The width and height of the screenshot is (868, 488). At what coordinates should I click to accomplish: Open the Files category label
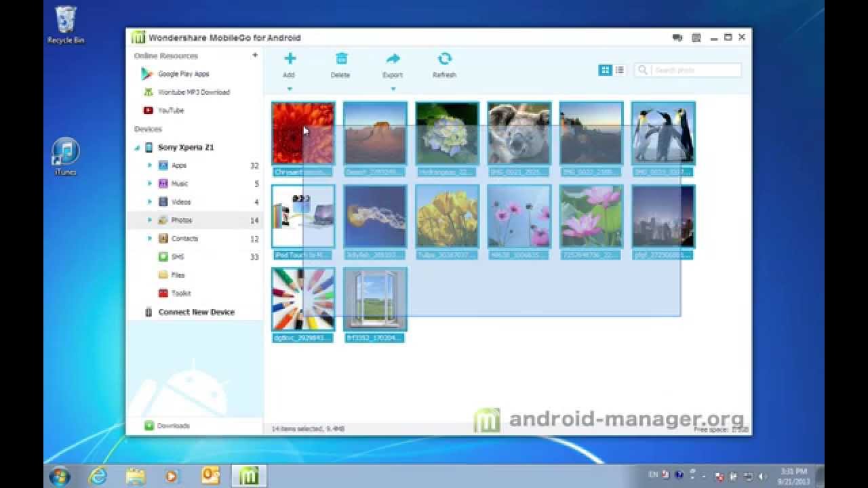click(x=178, y=275)
